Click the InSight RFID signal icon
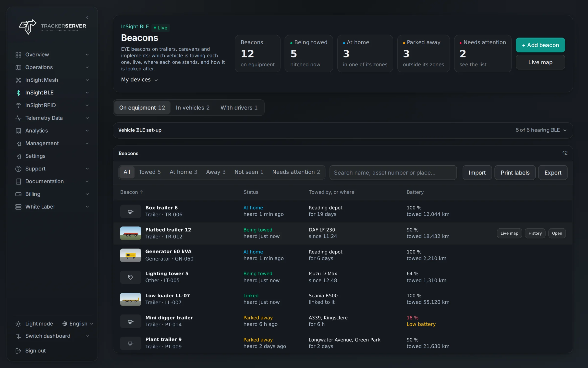The width and height of the screenshot is (588, 368). 18,105
